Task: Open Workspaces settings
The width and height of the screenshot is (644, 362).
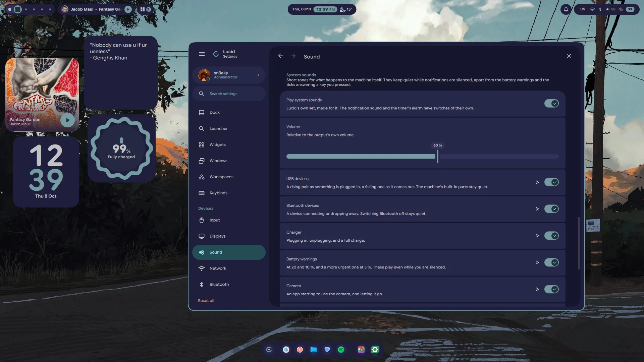Action: click(x=229, y=177)
